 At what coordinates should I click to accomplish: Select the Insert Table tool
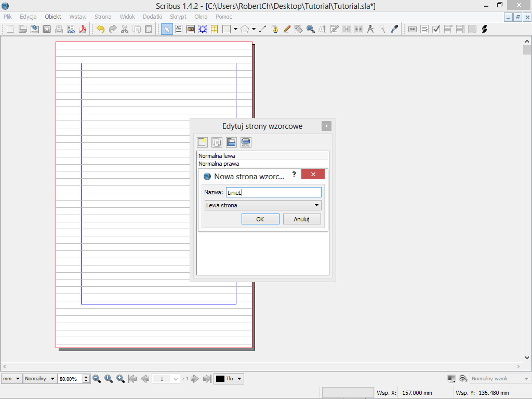point(214,29)
